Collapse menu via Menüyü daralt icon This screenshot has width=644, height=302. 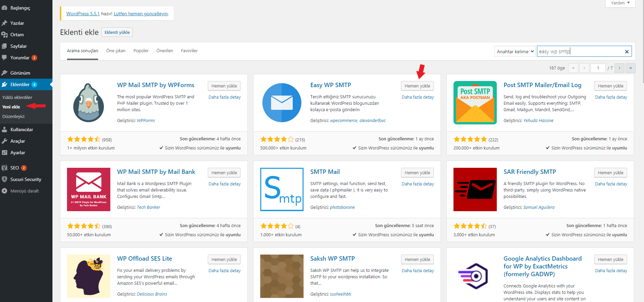tap(4, 191)
